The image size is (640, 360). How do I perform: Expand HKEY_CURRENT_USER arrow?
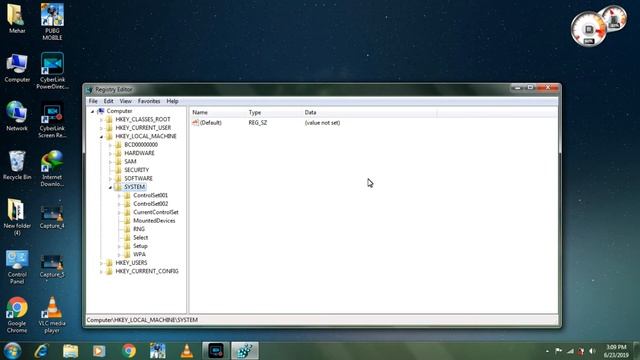click(101, 128)
